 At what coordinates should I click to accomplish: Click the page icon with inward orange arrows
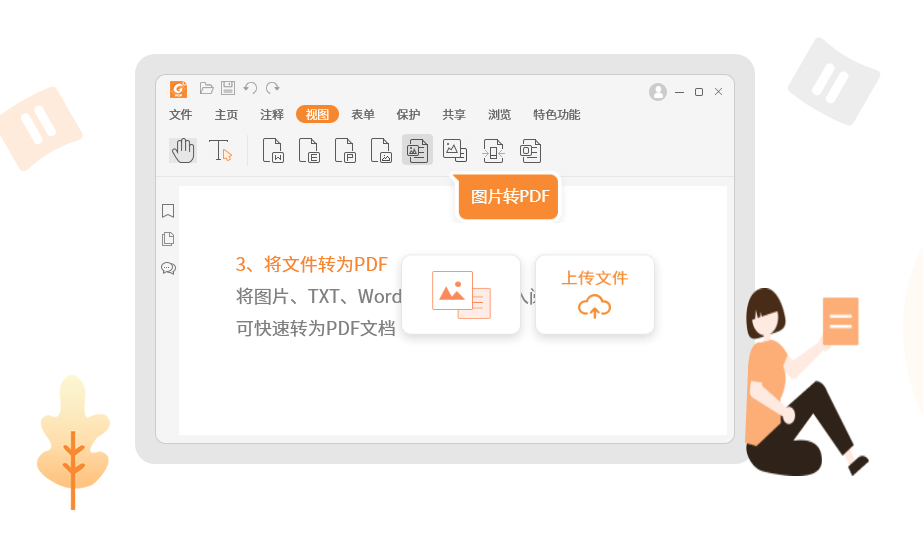[493, 151]
